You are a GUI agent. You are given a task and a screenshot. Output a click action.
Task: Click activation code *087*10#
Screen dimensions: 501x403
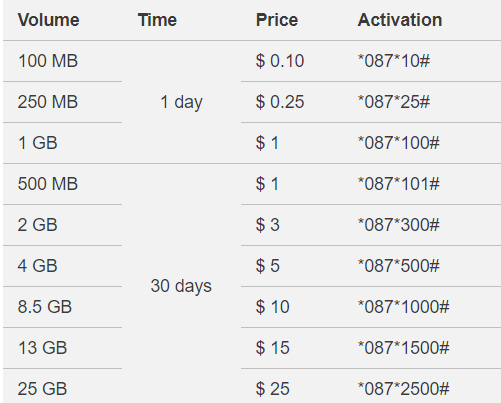pos(394,61)
